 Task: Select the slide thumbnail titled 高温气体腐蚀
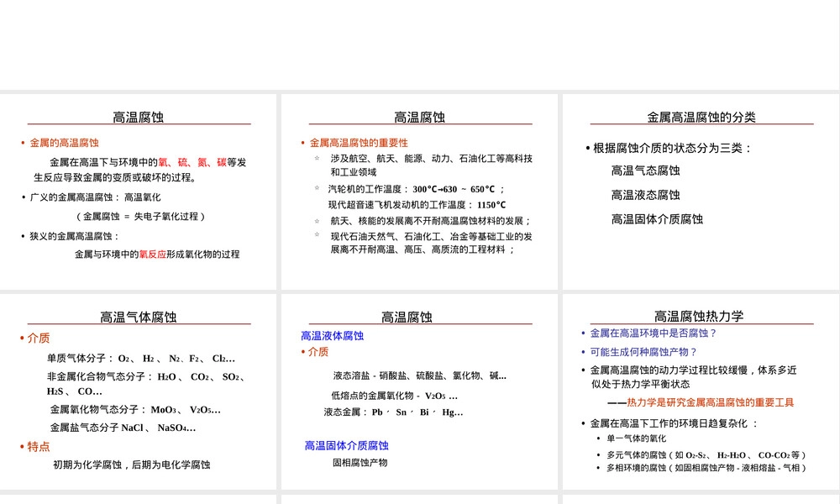pyautogui.click(x=139, y=391)
